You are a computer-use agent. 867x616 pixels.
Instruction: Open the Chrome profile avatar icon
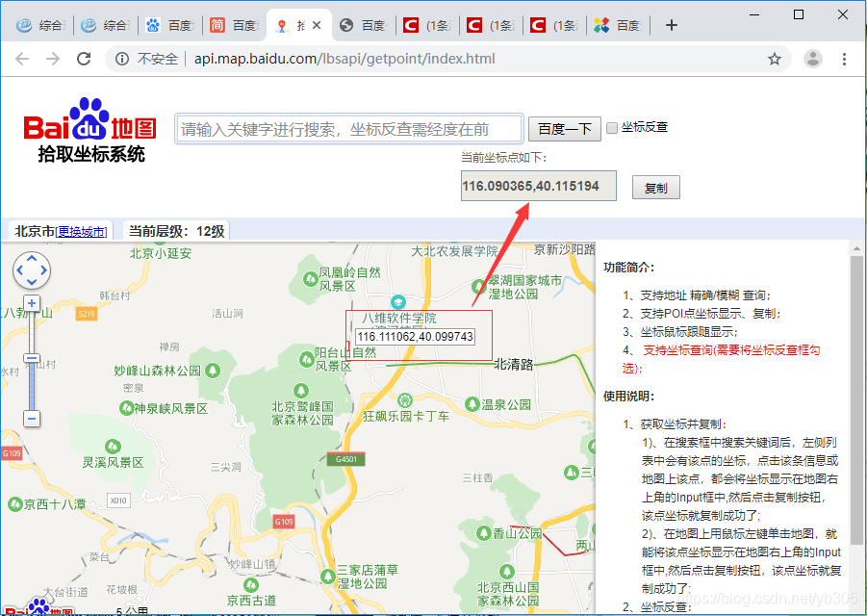812,59
